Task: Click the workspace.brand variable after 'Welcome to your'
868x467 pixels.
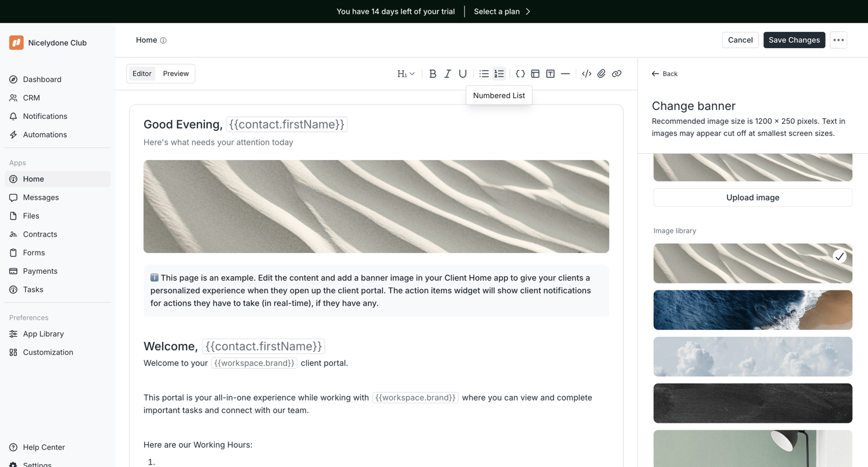Action: 254,363
